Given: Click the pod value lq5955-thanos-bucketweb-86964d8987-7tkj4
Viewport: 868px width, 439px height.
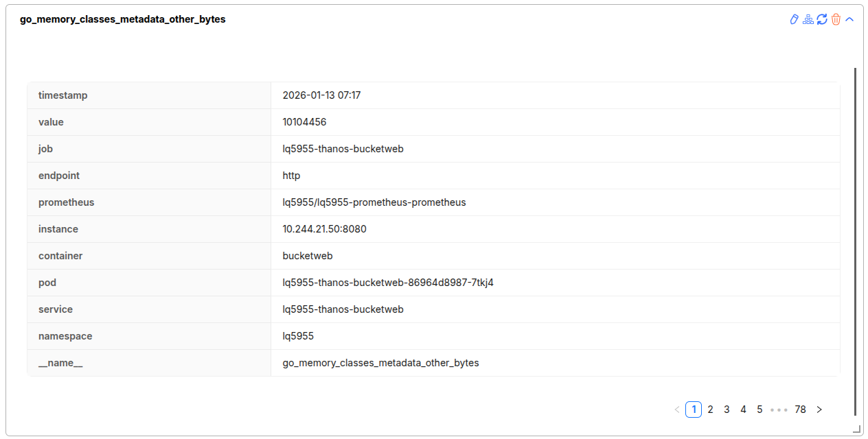Looking at the screenshot, I should click(x=388, y=283).
